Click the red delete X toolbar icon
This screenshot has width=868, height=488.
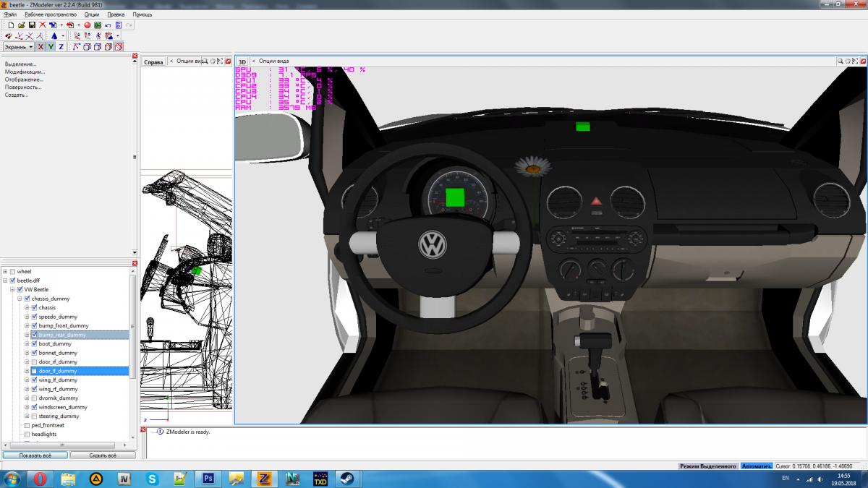[42, 25]
